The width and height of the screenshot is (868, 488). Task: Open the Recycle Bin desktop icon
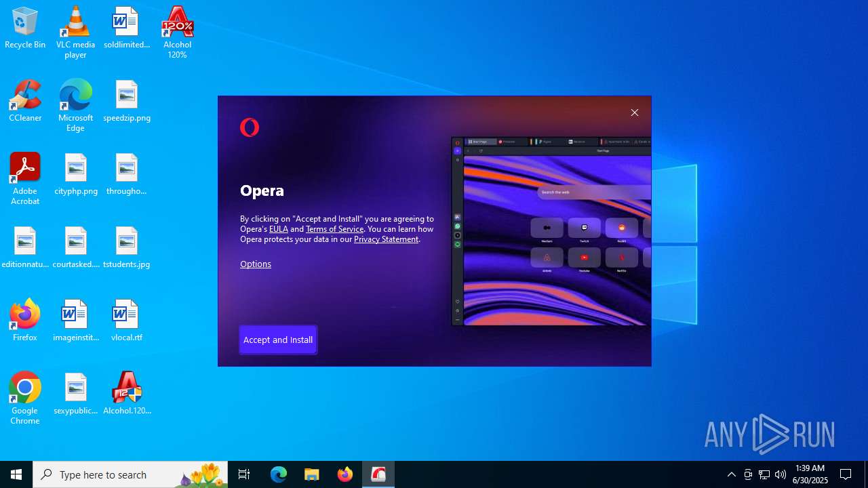point(25,28)
